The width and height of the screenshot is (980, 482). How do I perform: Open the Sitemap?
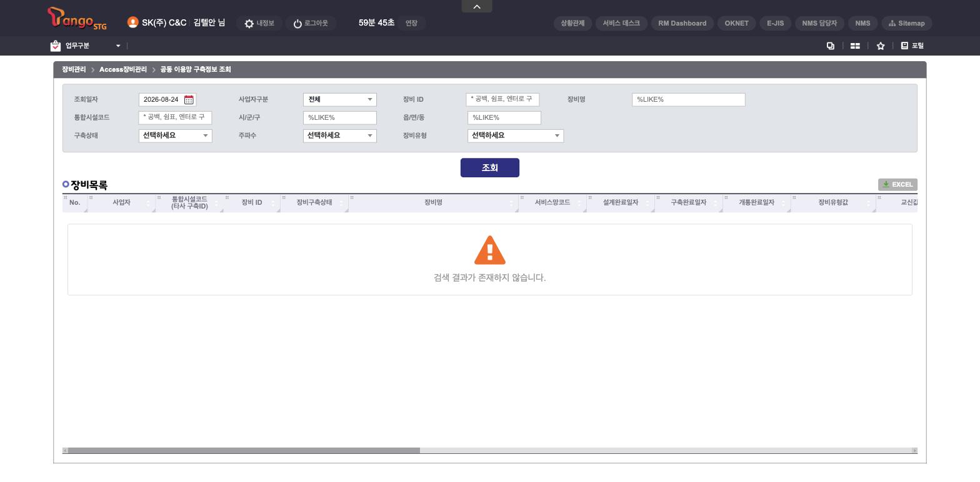[x=907, y=23]
